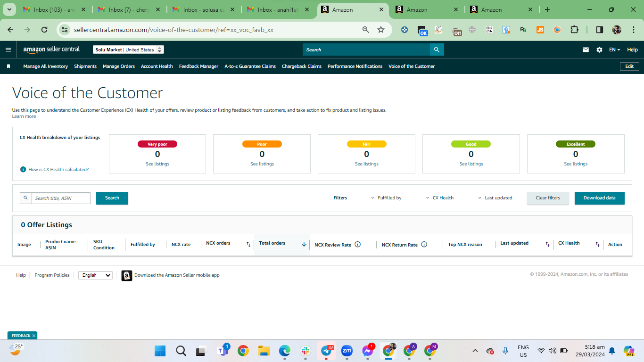
Task: Focus the Search title, ASIN input field
Action: pos(61,198)
